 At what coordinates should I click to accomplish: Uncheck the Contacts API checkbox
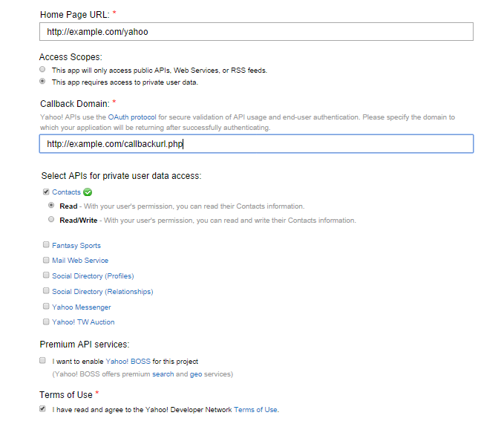(x=46, y=192)
